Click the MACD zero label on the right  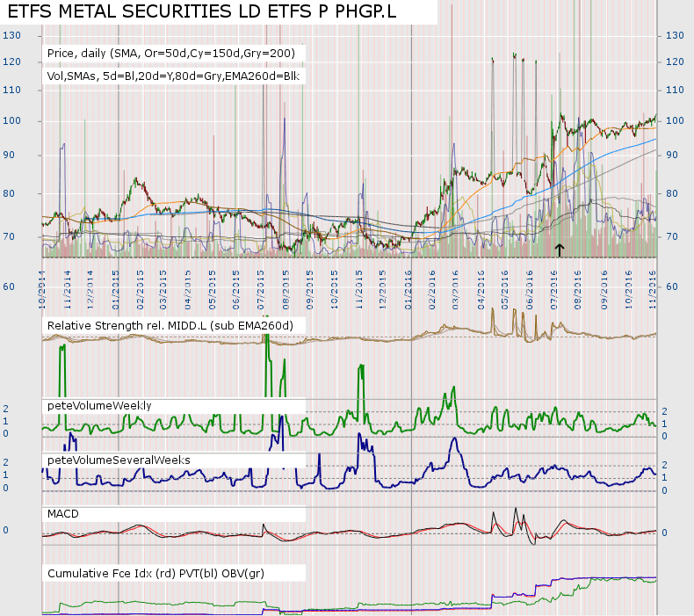tap(664, 533)
